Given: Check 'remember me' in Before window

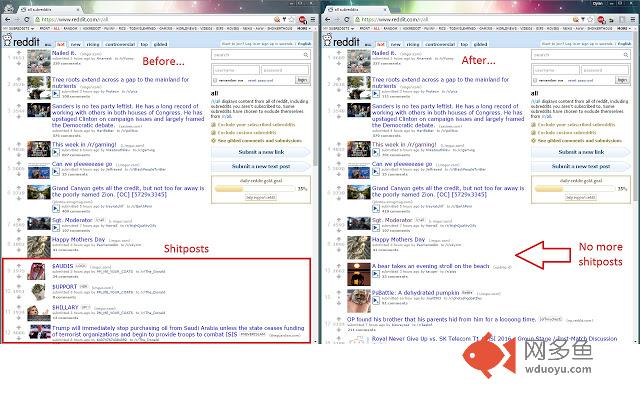Looking at the screenshot, I should point(215,81).
